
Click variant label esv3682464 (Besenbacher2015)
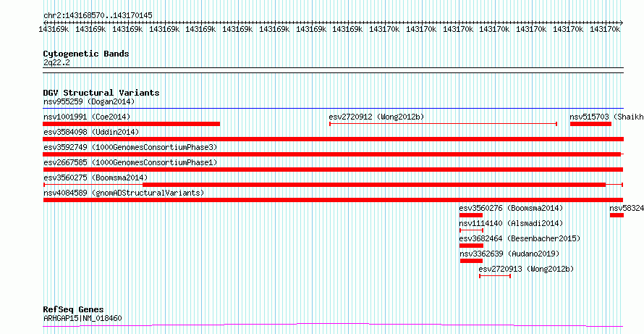[x=520, y=238]
